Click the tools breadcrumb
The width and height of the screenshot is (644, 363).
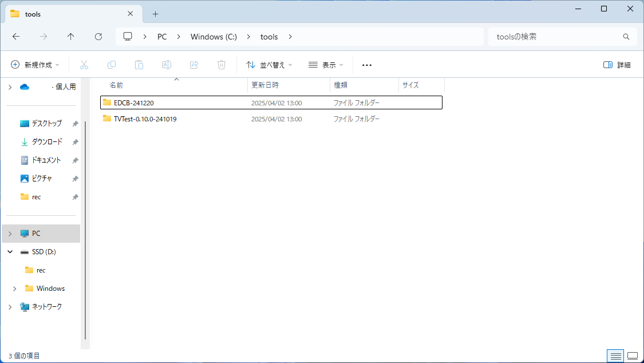coord(269,37)
